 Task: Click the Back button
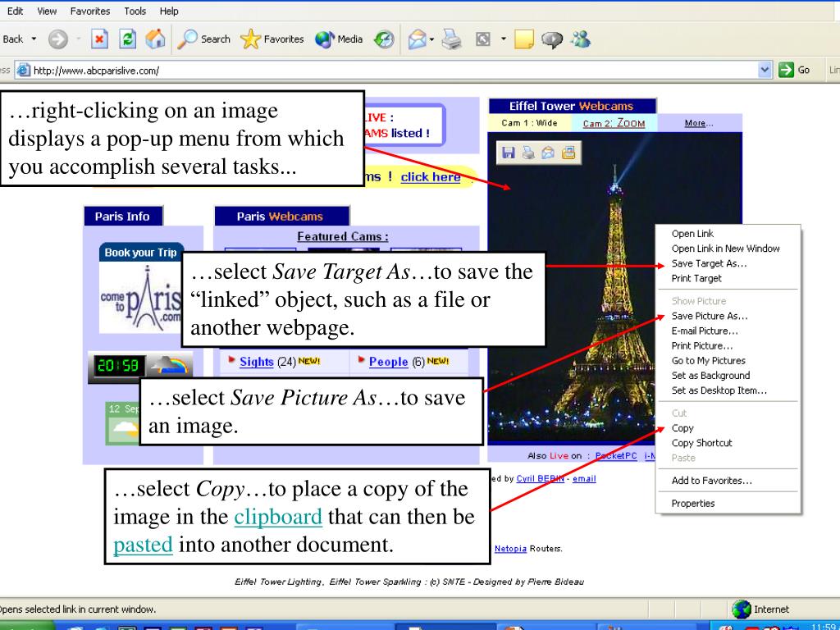click(11, 39)
